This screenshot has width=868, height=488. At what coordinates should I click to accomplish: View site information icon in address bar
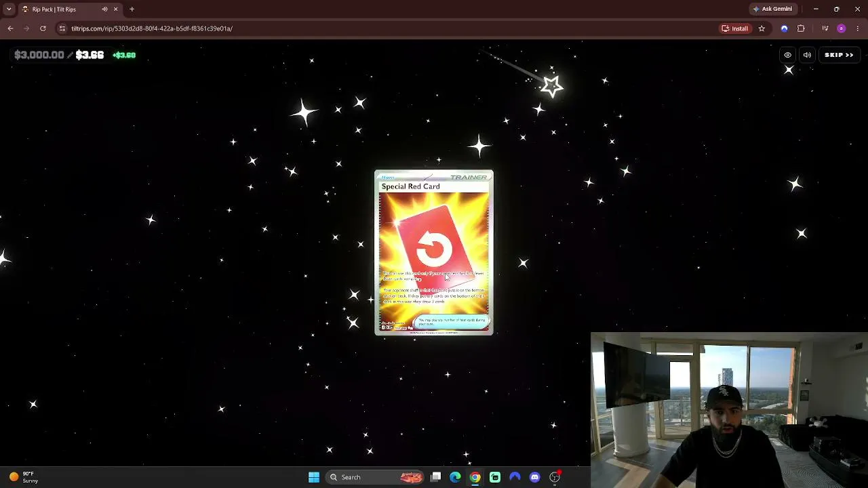(x=62, y=28)
